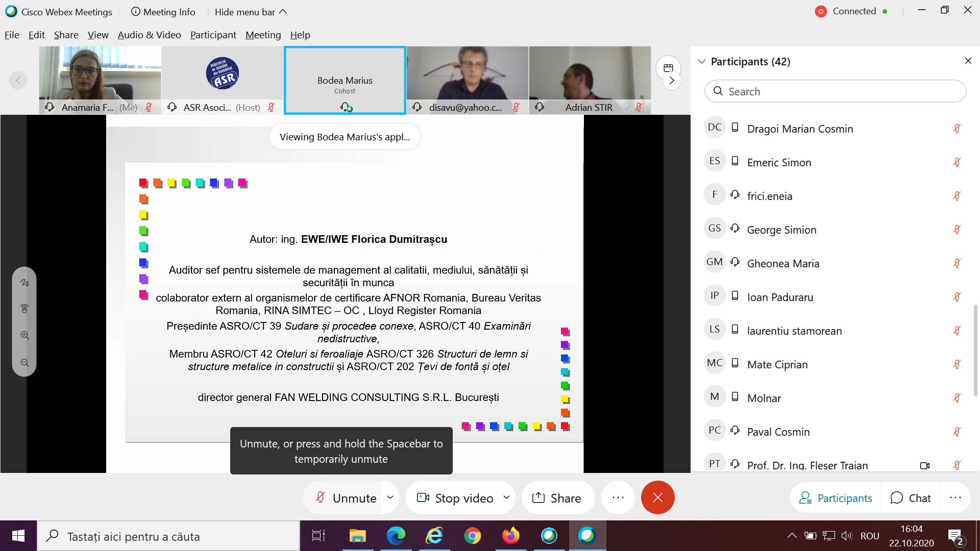
Task: Click the zoom out magnifier icon
Action: click(x=24, y=363)
